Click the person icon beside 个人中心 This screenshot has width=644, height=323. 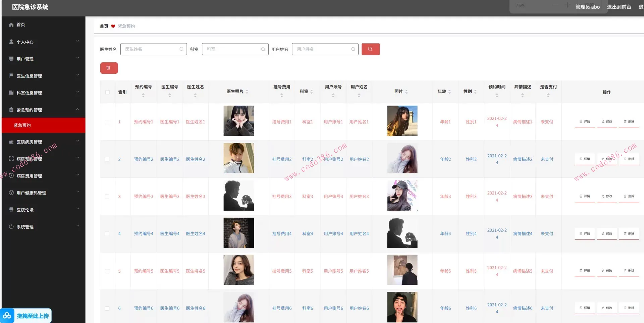(x=11, y=42)
